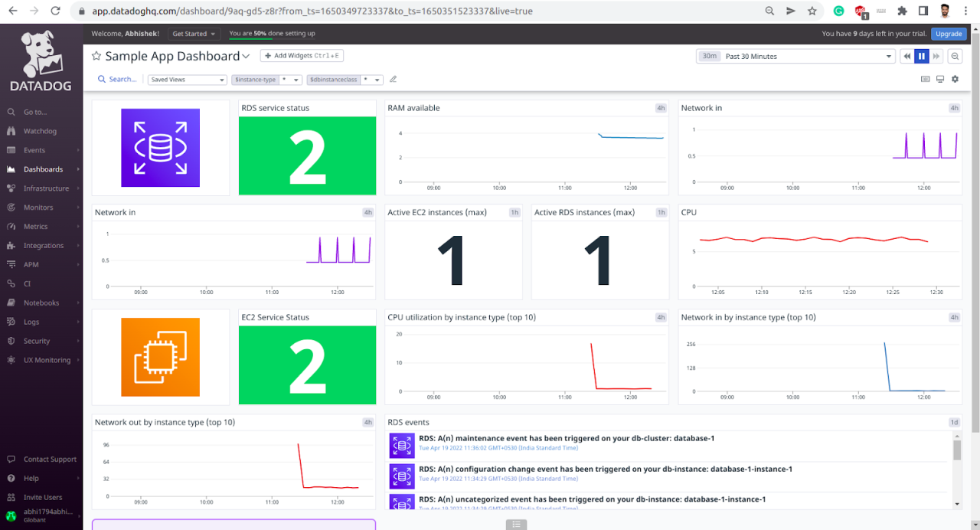The height and width of the screenshot is (530, 980).
Task: Open the Past 30 Minutes time selector
Action: pyautogui.click(x=796, y=56)
